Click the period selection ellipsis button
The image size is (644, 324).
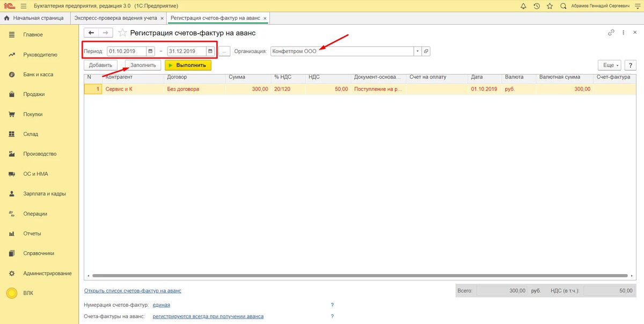point(225,51)
